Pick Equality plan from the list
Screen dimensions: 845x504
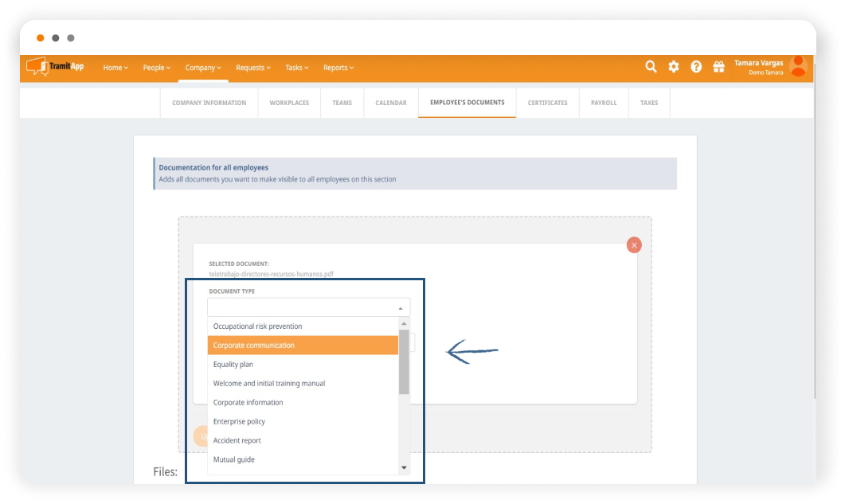click(x=303, y=365)
